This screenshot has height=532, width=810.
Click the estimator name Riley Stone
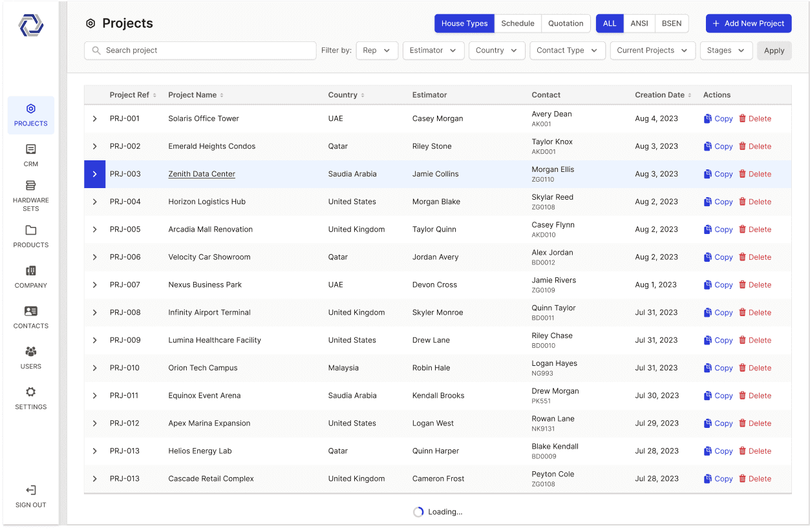point(432,146)
